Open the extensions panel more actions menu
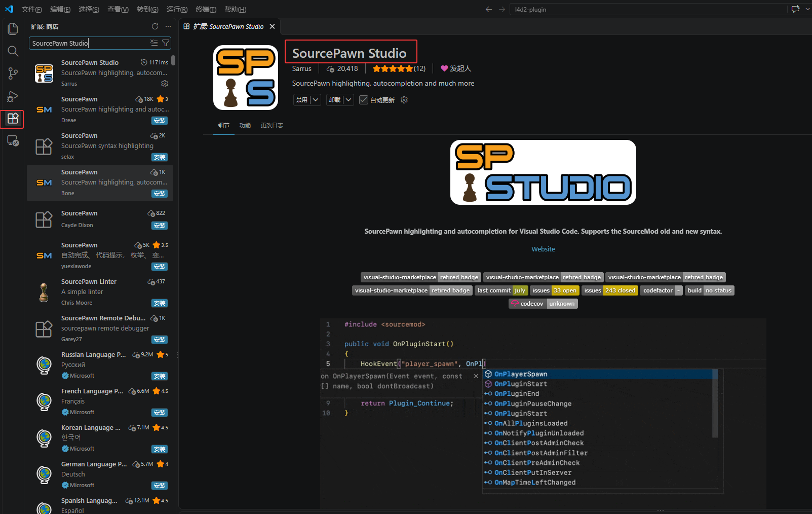 click(168, 26)
